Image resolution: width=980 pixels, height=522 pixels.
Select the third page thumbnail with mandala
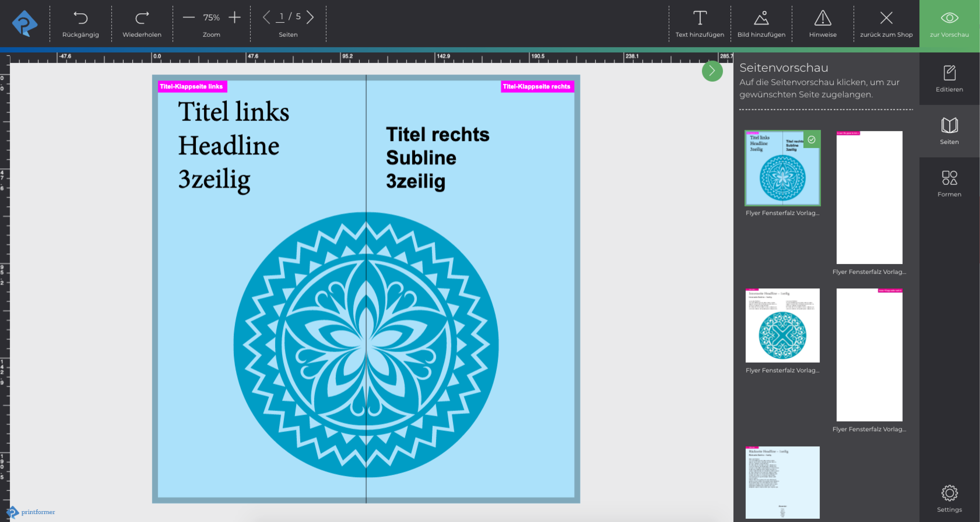tap(782, 325)
